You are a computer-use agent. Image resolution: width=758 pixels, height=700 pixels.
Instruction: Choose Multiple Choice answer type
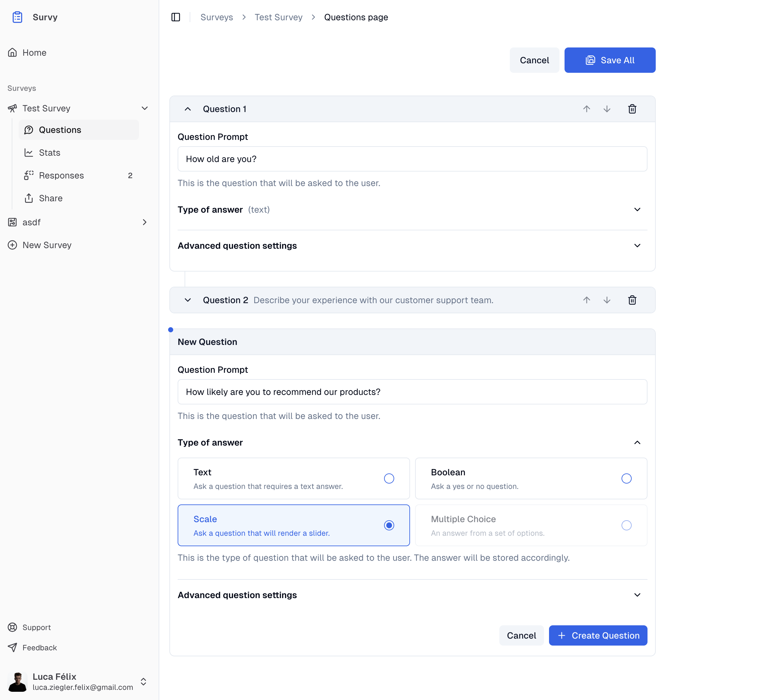point(626,525)
